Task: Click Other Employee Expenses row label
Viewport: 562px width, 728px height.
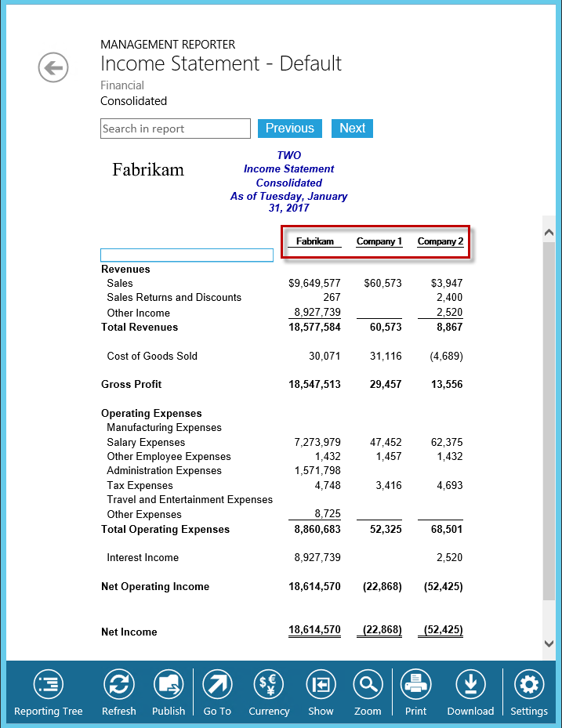Action: tap(169, 456)
